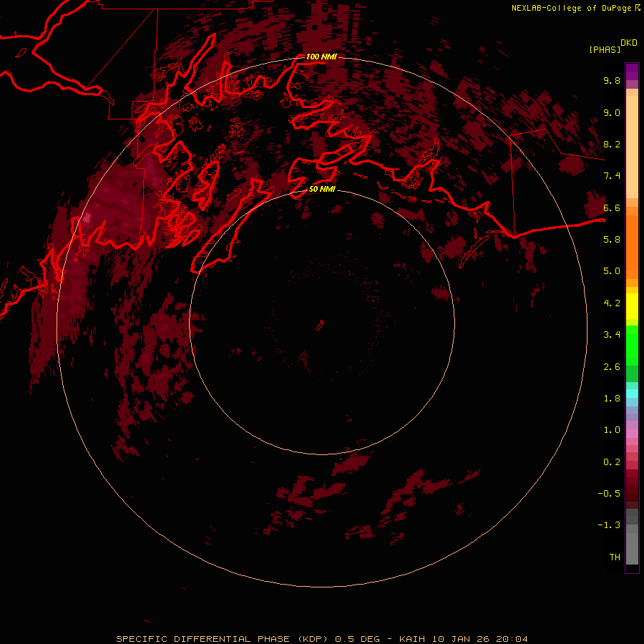Viewport: 644px width, 644px height.
Task: Click the 1.8 value on the color scale
Action: 612,399
